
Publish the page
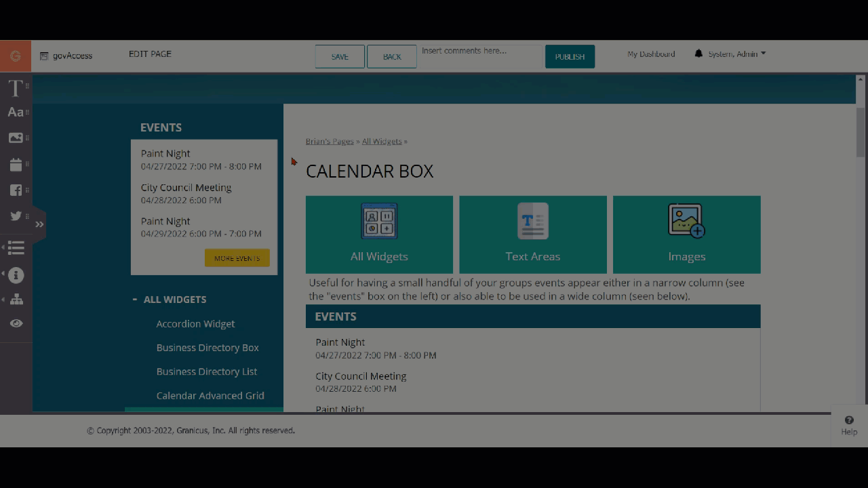point(570,56)
